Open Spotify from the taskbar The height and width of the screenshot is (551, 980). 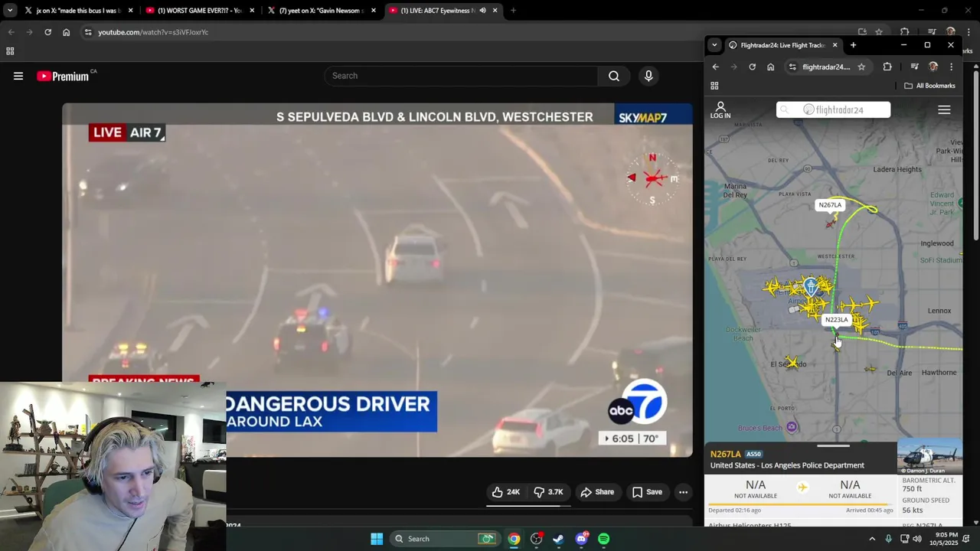603,539
